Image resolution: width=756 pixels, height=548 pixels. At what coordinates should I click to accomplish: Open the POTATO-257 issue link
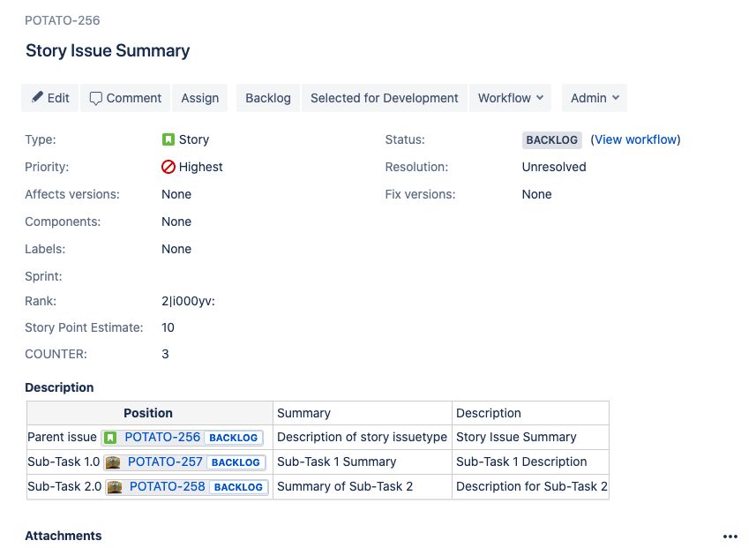click(165, 462)
